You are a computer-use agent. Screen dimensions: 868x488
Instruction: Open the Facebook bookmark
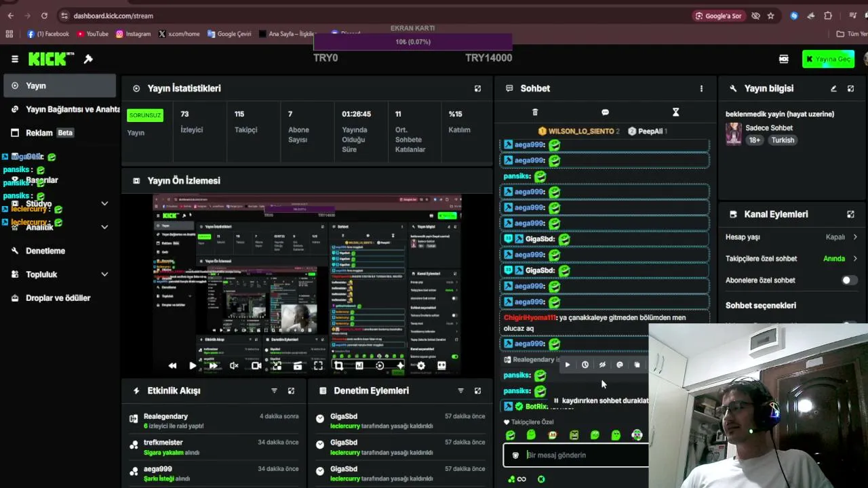coord(48,34)
